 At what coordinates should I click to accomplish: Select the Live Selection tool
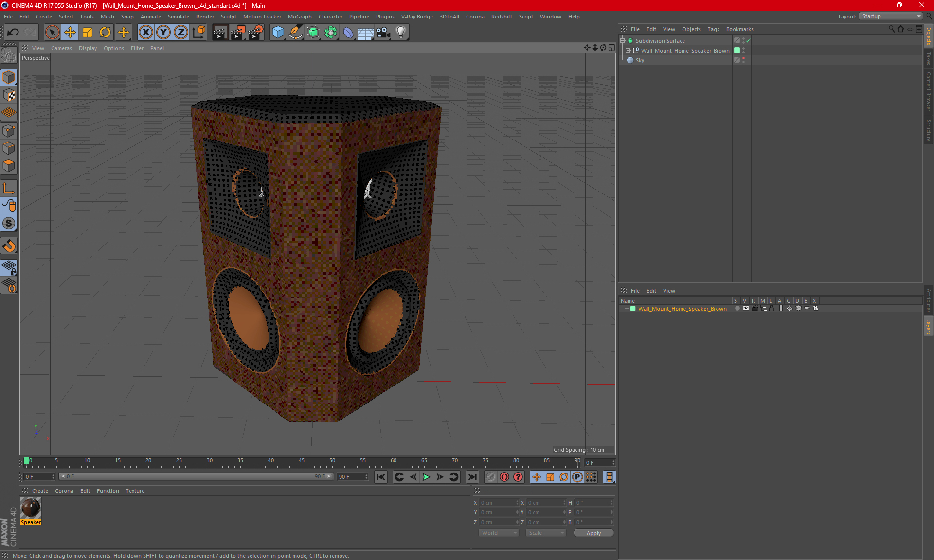(x=52, y=33)
